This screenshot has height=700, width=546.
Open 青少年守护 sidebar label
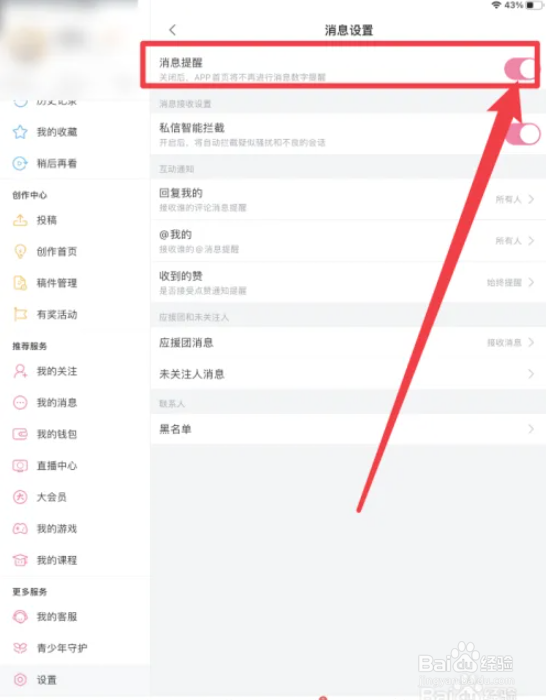point(62,648)
